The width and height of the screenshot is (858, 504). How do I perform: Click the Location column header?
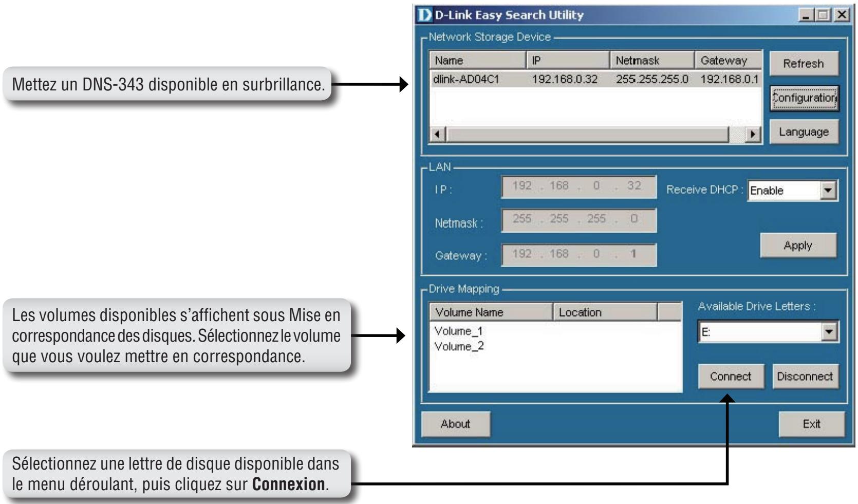pyautogui.click(x=605, y=312)
